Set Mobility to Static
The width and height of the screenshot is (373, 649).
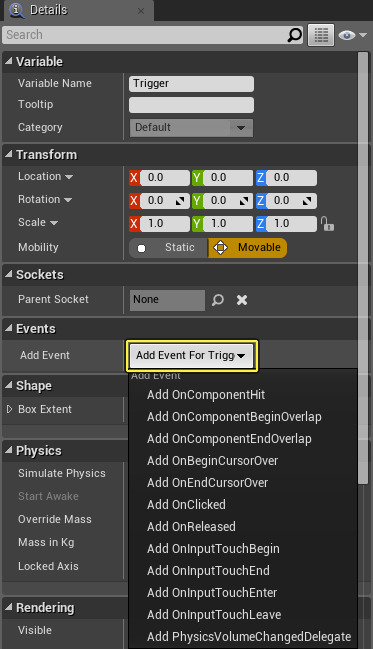[x=168, y=248]
